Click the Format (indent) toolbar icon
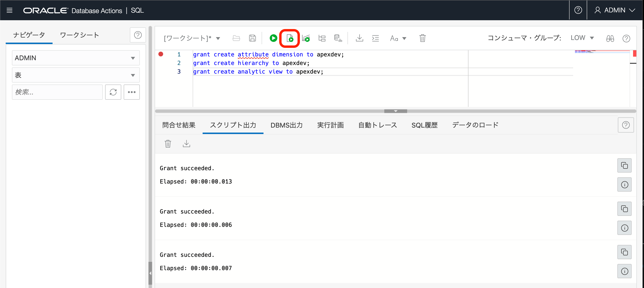The image size is (644, 288). coord(375,38)
